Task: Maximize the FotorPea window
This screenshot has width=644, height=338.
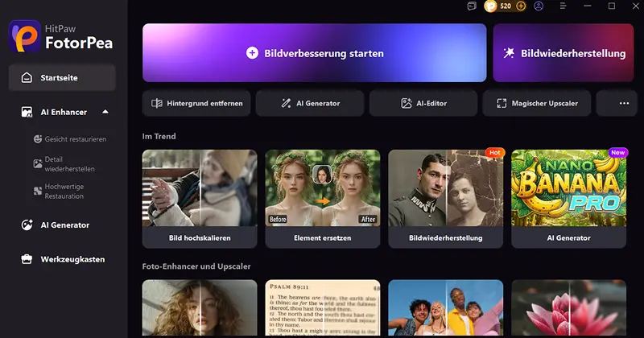Action: [x=612, y=6]
